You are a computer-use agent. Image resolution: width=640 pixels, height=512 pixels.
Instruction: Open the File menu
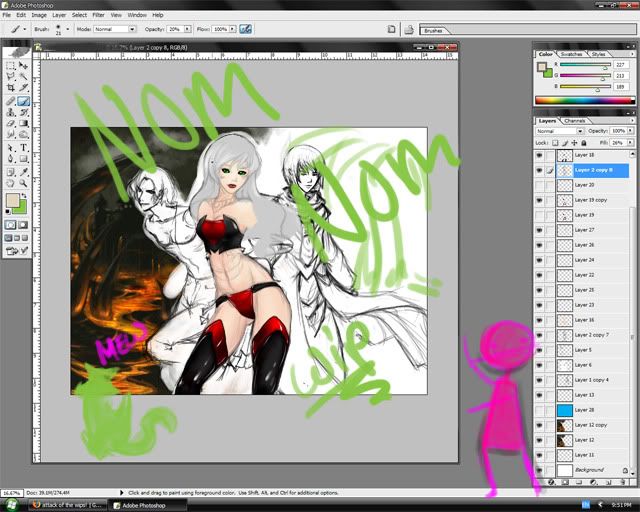click(x=7, y=15)
